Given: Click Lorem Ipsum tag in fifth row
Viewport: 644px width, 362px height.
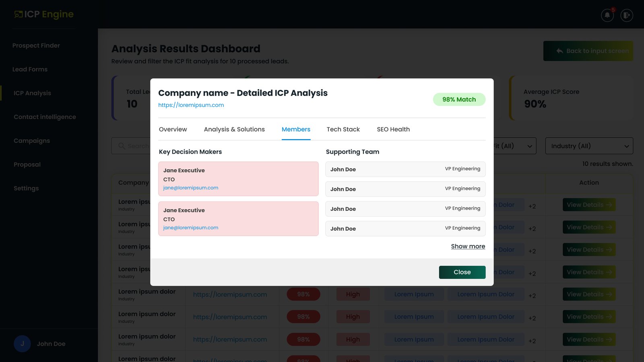Looking at the screenshot, I should click(x=414, y=294).
